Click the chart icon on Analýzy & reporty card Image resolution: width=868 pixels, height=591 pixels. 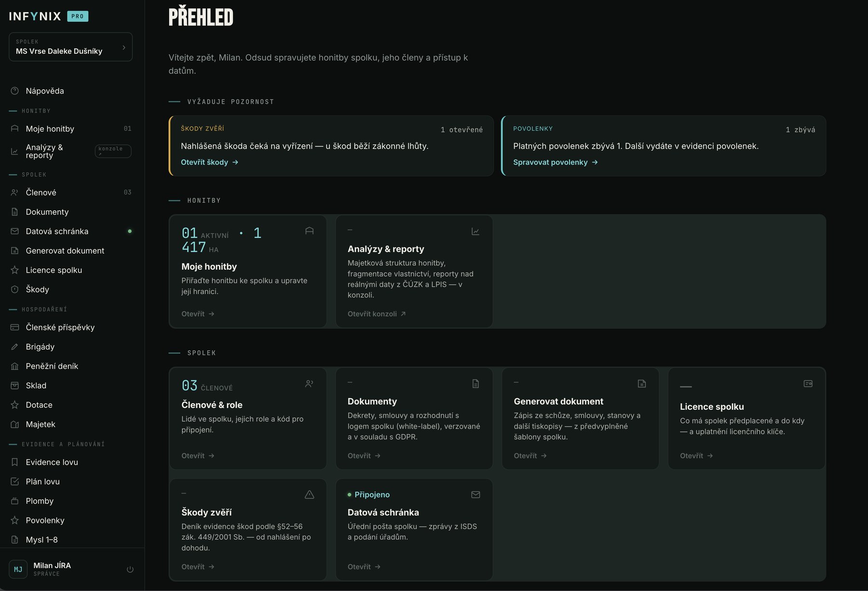tap(475, 232)
